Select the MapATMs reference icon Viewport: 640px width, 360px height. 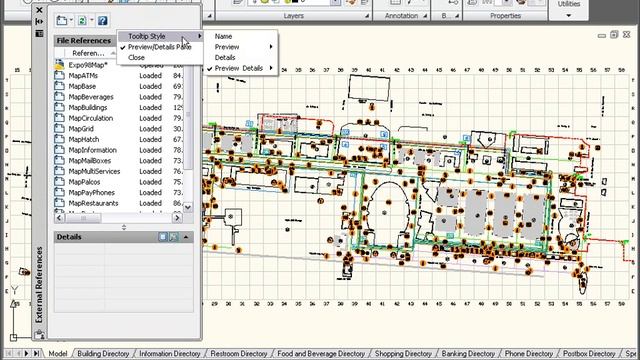60,76
